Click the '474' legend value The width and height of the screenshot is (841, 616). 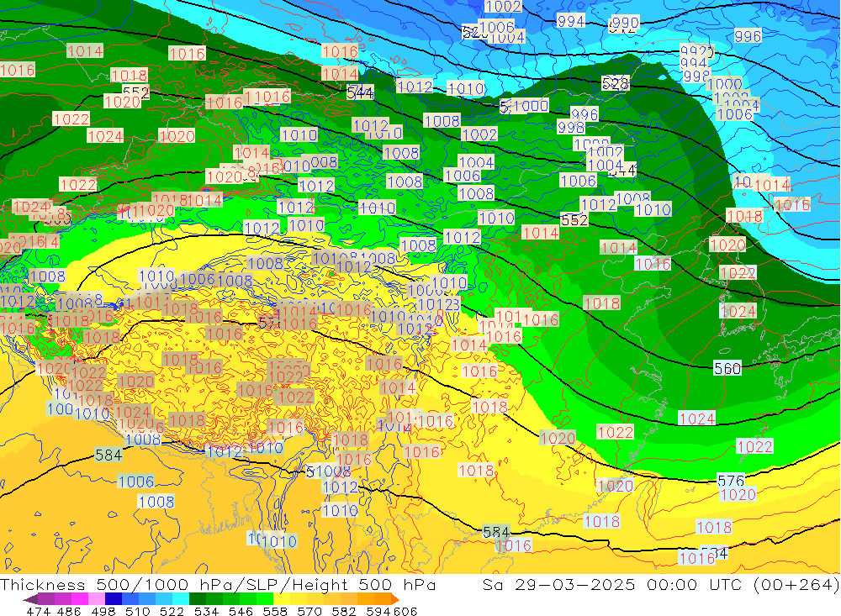click(x=38, y=611)
